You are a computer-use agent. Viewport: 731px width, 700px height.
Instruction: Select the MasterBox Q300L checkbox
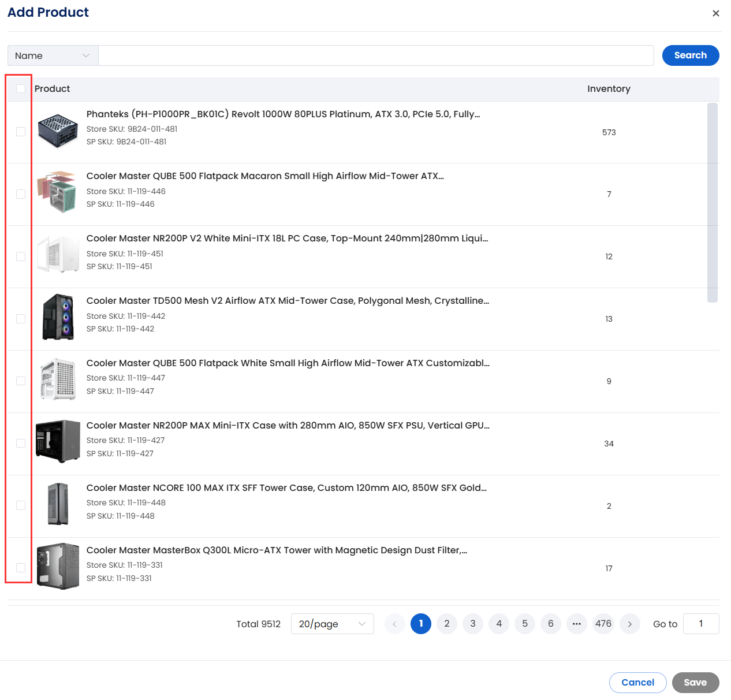21,568
